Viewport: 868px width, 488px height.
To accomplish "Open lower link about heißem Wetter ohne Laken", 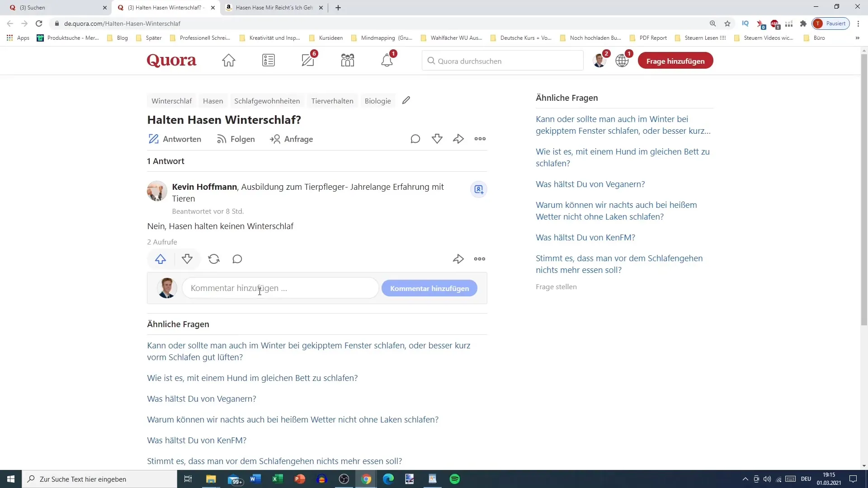I will point(293,419).
